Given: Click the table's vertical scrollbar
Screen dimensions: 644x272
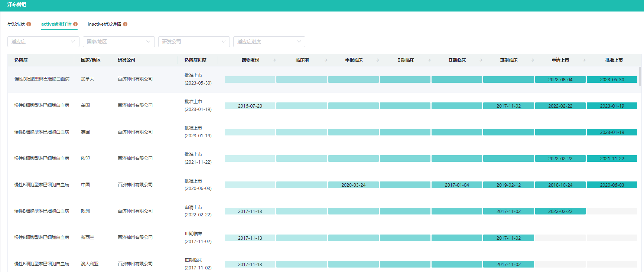Looking at the screenshot, I should (x=640, y=76).
